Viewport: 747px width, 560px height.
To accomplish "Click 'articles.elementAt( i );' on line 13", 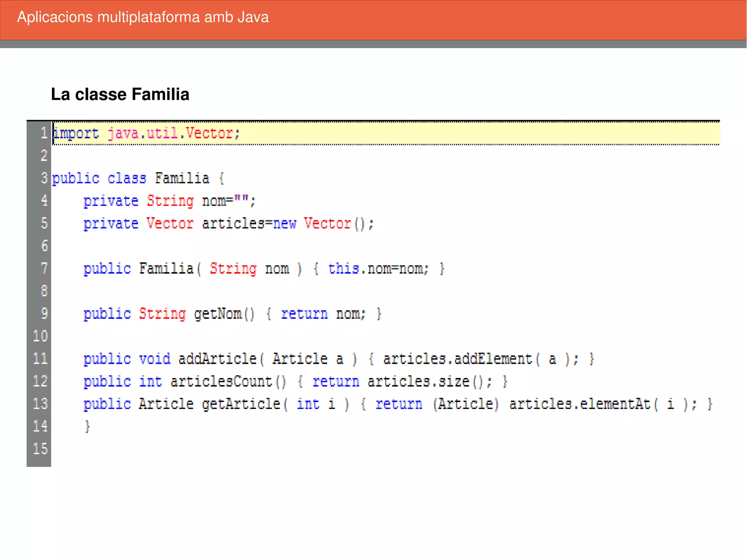I will click(x=603, y=404).
